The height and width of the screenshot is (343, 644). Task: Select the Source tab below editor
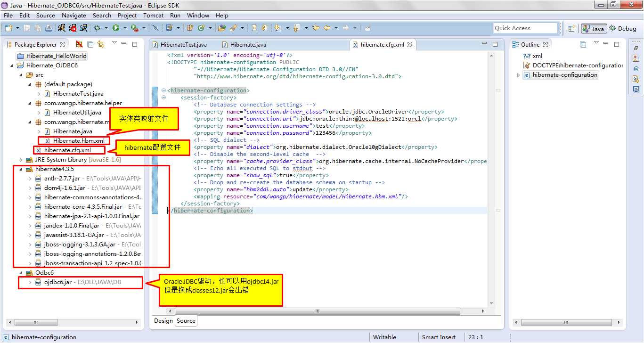click(x=186, y=321)
